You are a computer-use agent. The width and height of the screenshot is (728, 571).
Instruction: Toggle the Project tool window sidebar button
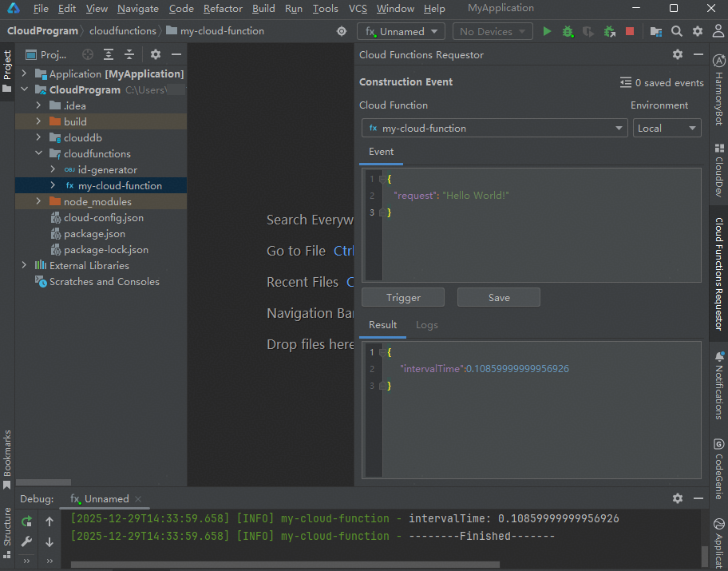(7, 70)
